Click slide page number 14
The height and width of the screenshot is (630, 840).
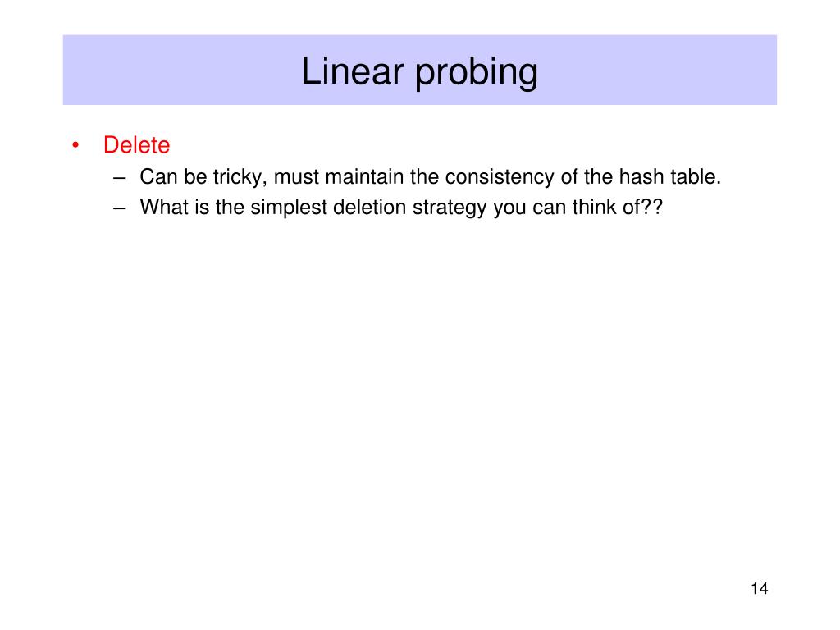(x=759, y=589)
